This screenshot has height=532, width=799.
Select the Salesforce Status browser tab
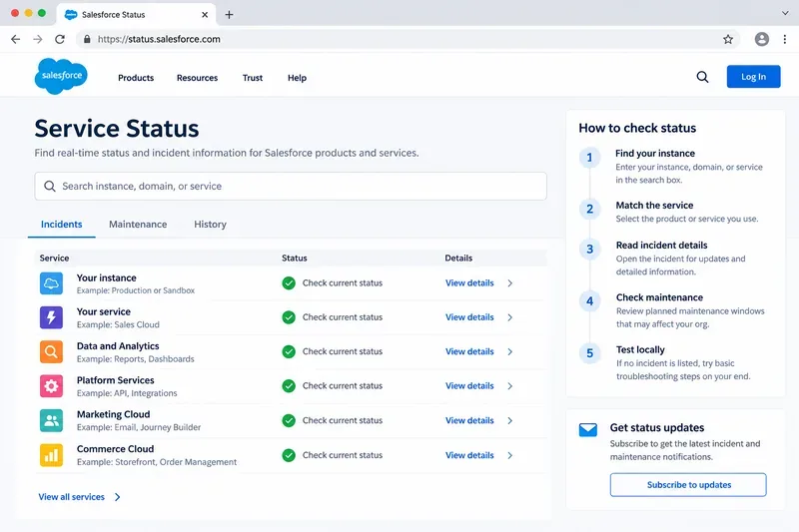click(136, 15)
